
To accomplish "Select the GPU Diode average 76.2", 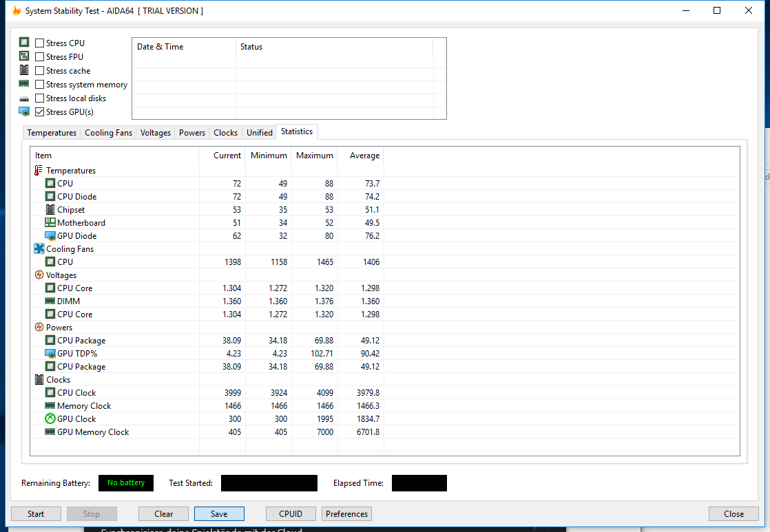I will click(x=372, y=235).
